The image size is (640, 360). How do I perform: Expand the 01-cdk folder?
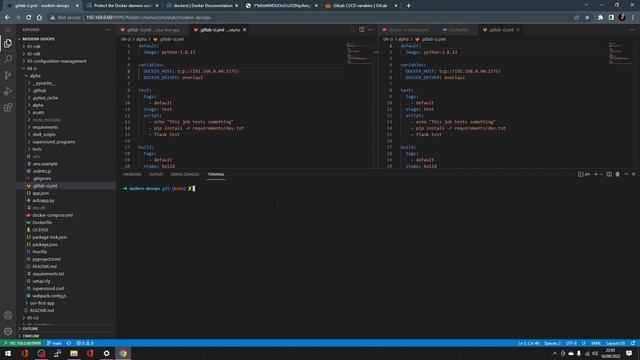[x=33, y=47]
